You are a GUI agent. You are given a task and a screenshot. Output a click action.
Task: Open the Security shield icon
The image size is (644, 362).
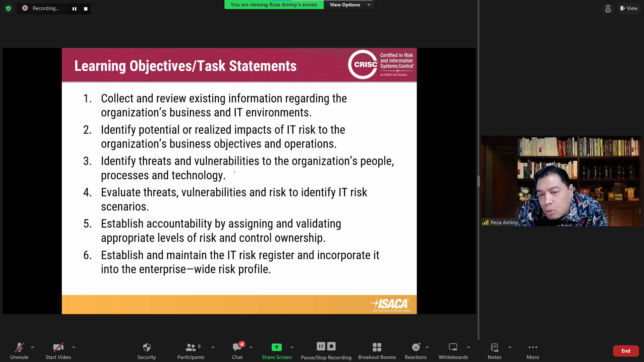click(x=147, y=348)
